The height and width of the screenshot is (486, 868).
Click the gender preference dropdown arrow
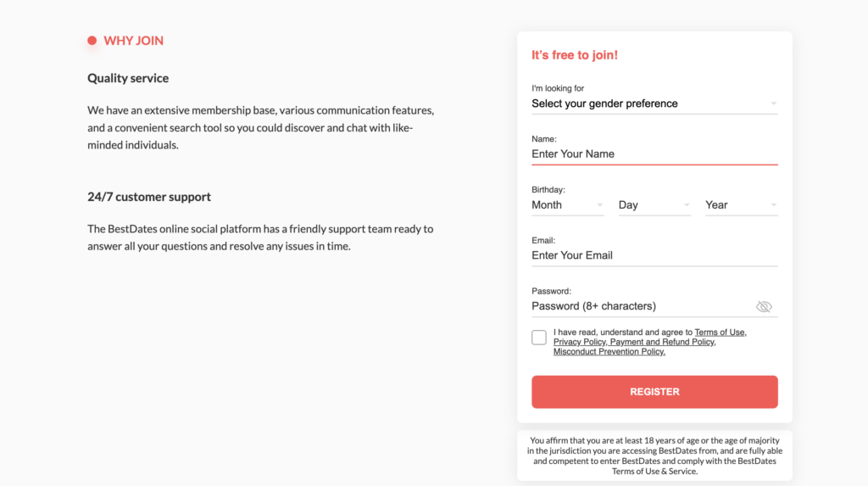(773, 103)
